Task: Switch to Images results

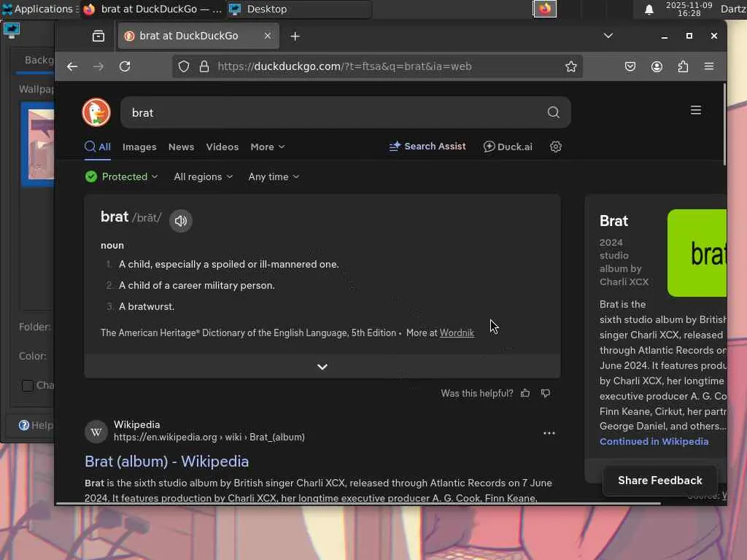Action: [139, 147]
